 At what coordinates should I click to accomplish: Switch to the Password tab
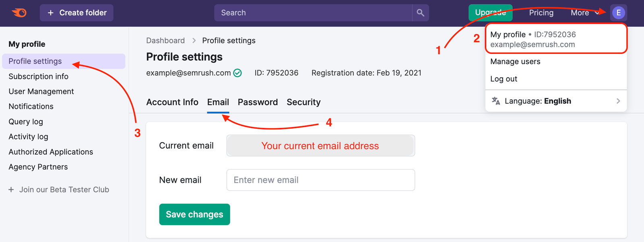(x=258, y=102)
